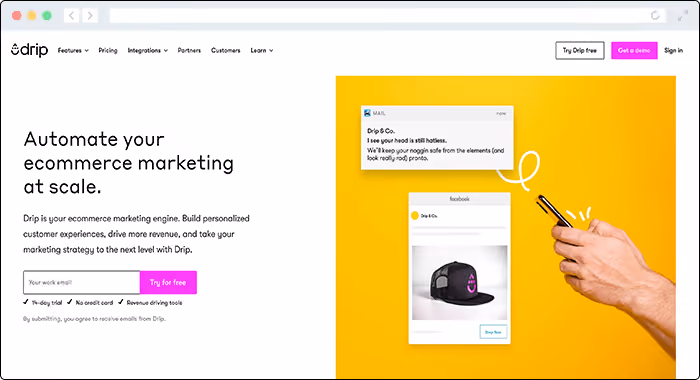
Task: Open the Customers page
Action: (x=225, y=50)
